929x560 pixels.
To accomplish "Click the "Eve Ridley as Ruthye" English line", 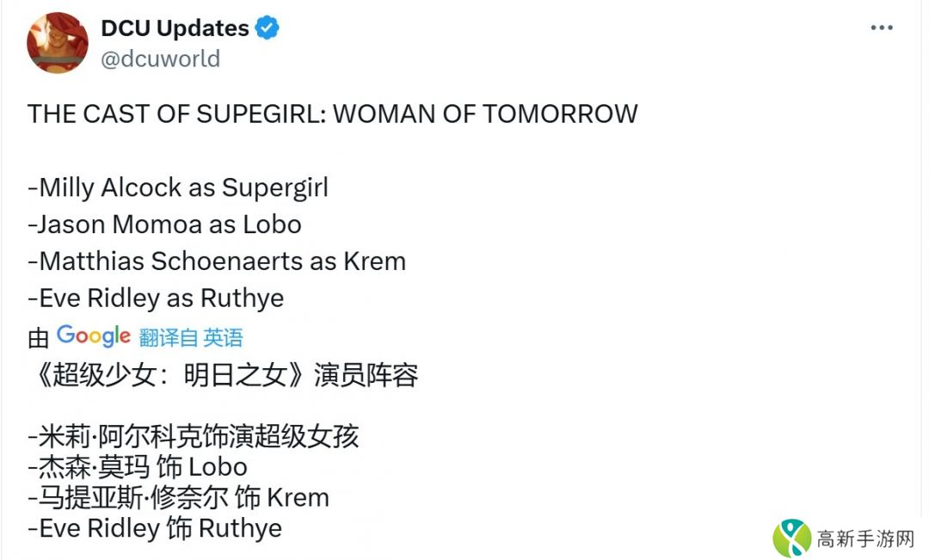I will point(156,298).
